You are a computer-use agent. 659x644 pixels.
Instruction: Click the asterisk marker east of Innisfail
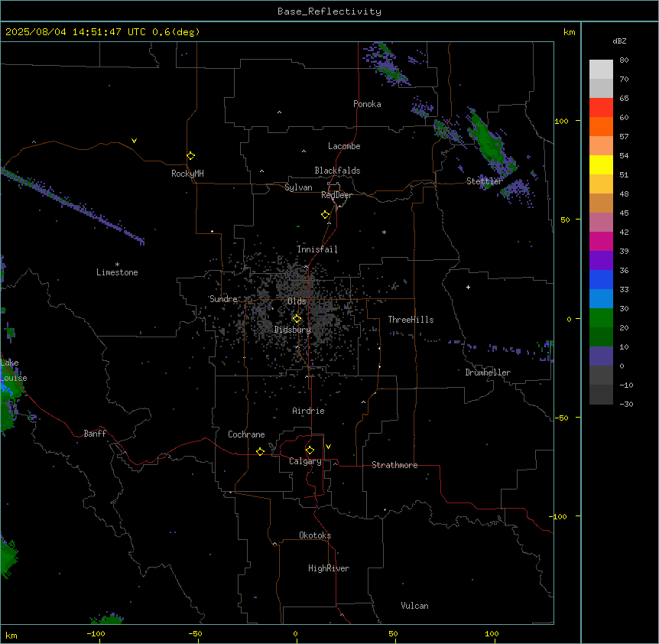(x=384, y=232)
